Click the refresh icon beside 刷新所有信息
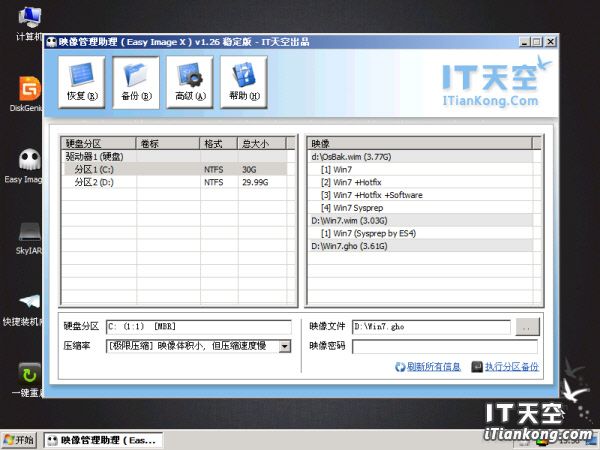This screenshot has height=450, width=600. [x=400, y=367]
